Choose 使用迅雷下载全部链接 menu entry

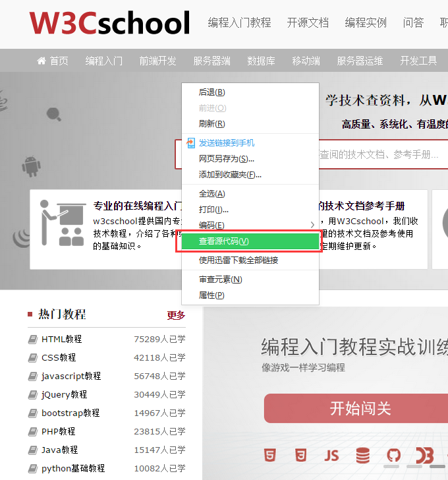(250, 260)
